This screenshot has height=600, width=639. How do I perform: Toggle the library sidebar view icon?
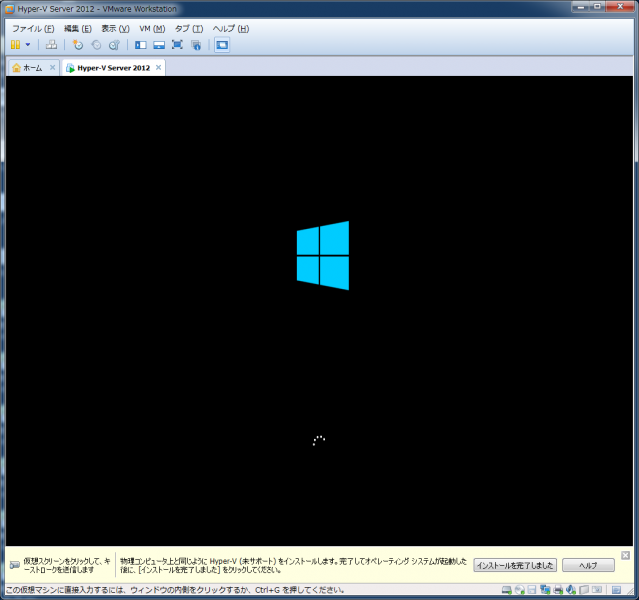(x=141, y=45)
